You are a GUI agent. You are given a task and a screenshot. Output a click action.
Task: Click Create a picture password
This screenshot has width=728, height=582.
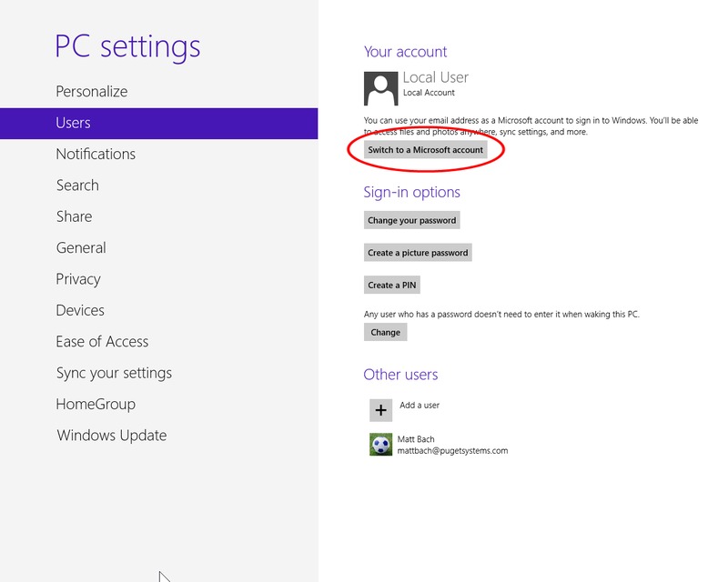pyautogui.click(x=418, y=253)
